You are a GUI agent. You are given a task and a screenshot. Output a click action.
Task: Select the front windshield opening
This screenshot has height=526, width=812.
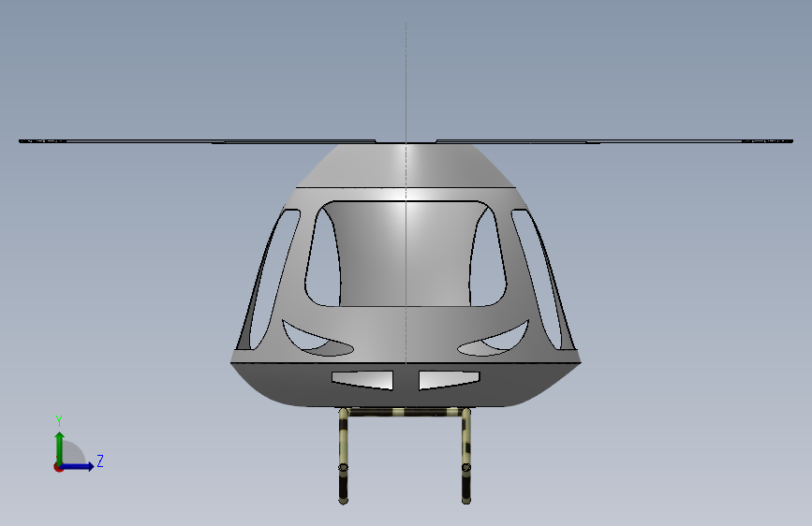tap(406, 254)
